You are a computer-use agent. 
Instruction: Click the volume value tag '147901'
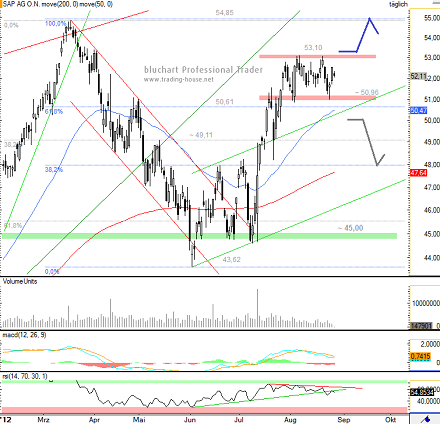421,326
